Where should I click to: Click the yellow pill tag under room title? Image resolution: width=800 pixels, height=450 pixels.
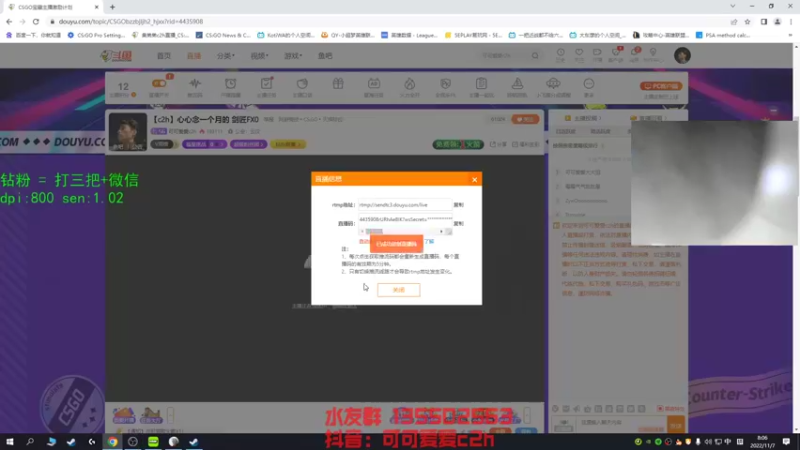288,144
